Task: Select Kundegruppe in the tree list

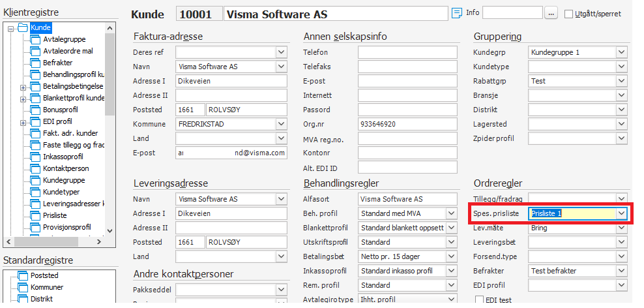Action: 64,180
